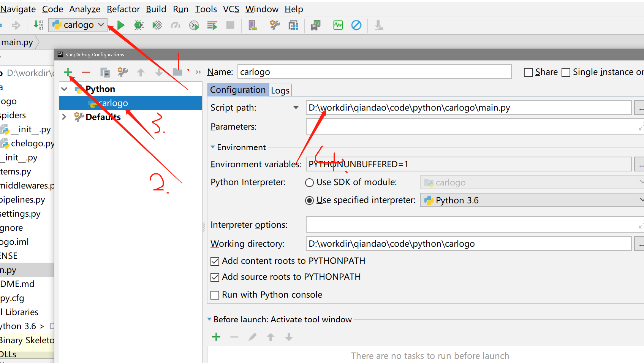
Task: Browse working directory ellipsis button
Action: [x=639, y=244]
